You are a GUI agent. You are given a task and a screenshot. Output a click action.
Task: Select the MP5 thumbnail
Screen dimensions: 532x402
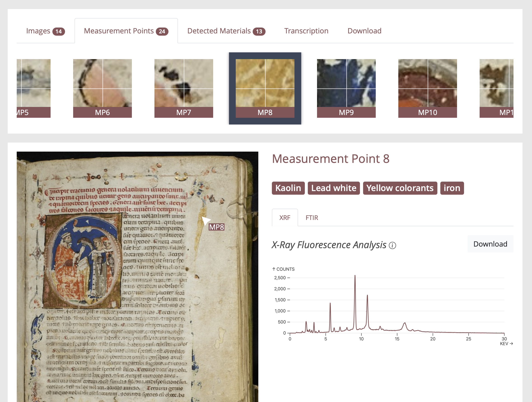click(34, 88)
